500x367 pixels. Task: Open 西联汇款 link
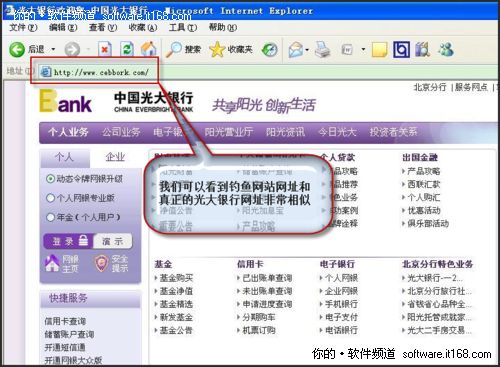424,184
